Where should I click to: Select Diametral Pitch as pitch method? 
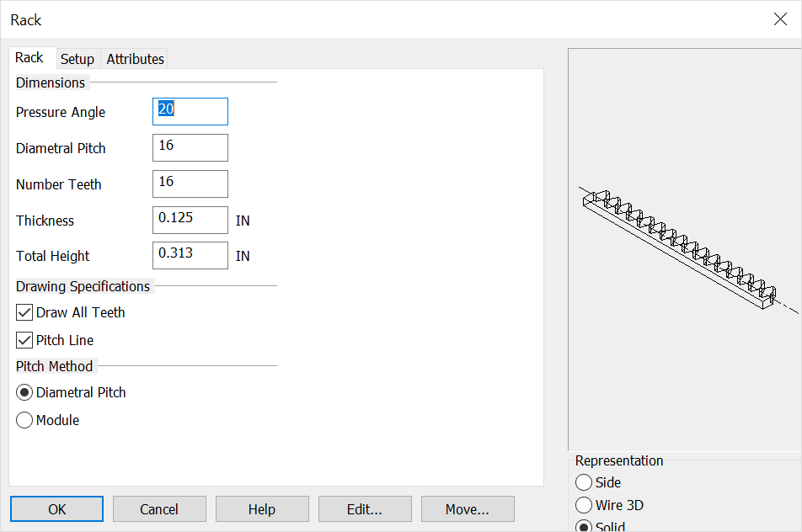(x=24, y=392)
